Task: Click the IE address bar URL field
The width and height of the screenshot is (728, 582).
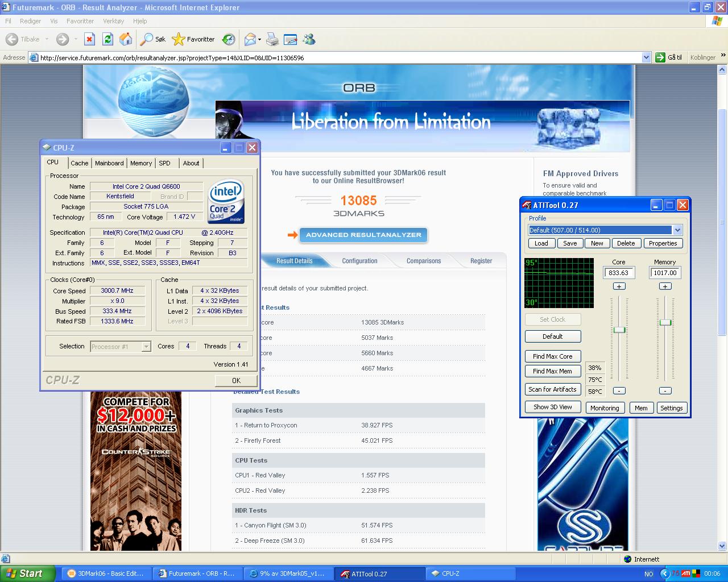Action: (x=340, y=57)
